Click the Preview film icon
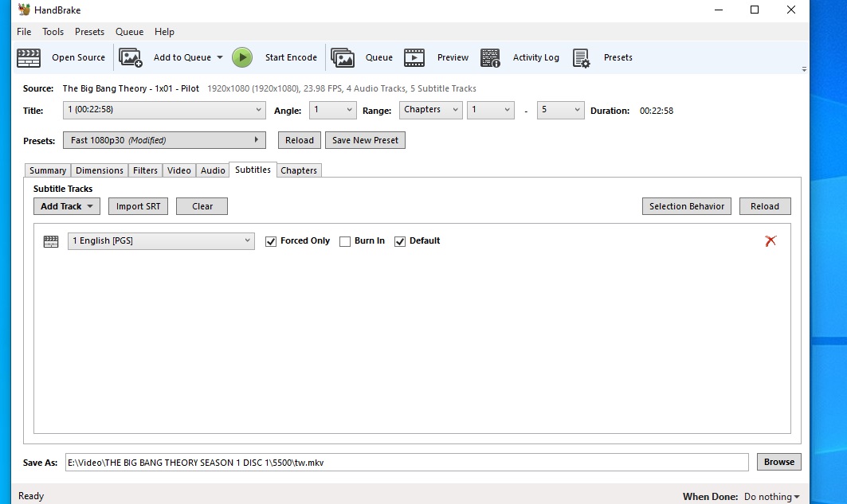Viewport: 847px width, 504px height. tap(414, 58)
